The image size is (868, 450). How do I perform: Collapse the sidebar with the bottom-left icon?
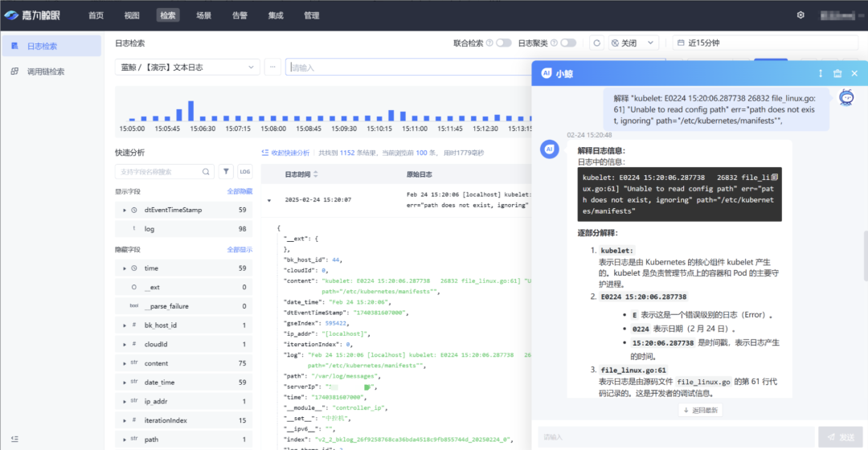[15, 439]
